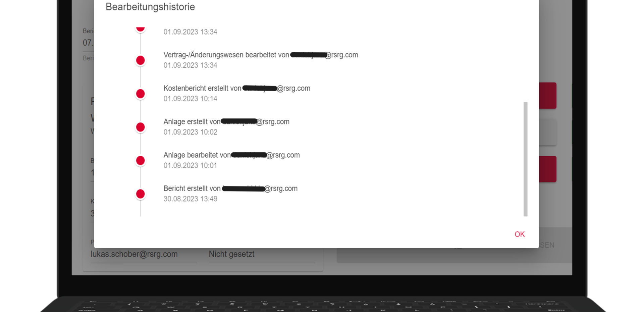The image size is (644, 312).
Task: Click the partially visible top timeline marker
Action: 140,29
